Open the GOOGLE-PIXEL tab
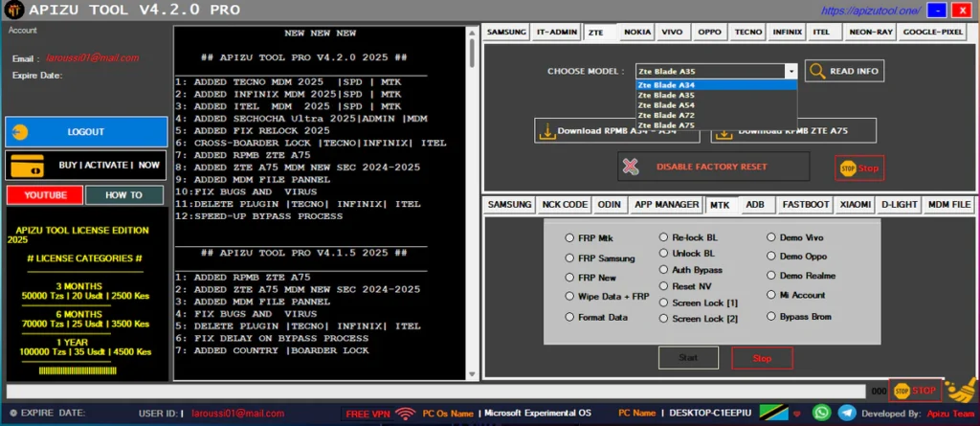Viewport: 980px width, 426px height. coord(932,32)
